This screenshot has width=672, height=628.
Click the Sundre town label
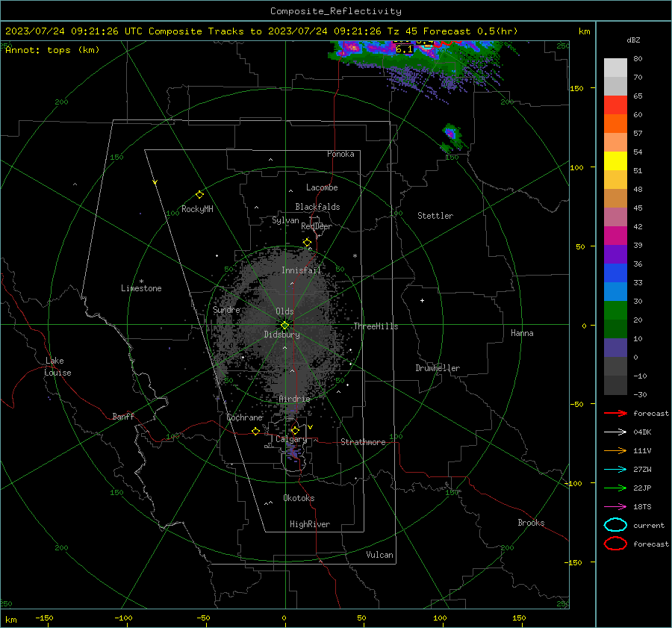pyautogui.click(x=226, y=310)
